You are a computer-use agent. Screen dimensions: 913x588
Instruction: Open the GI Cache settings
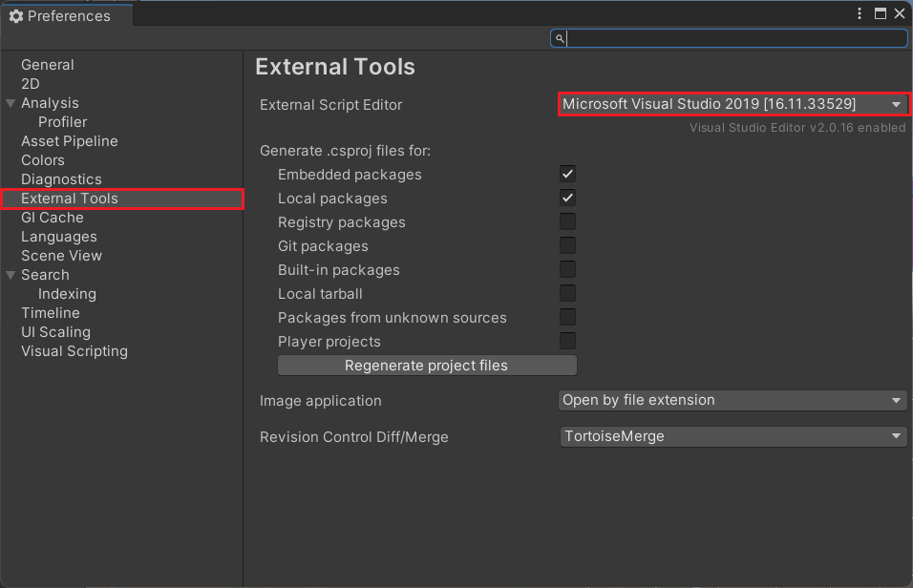point(53,218)
